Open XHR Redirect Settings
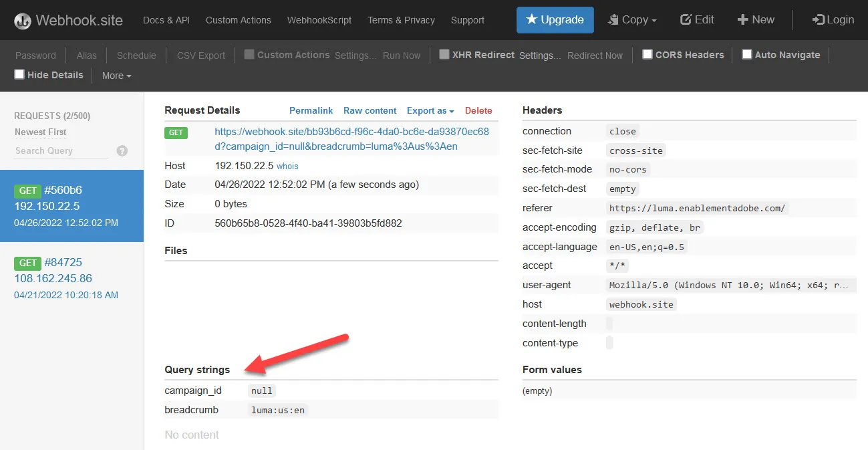The image size is (868, 450). point(541,55)
